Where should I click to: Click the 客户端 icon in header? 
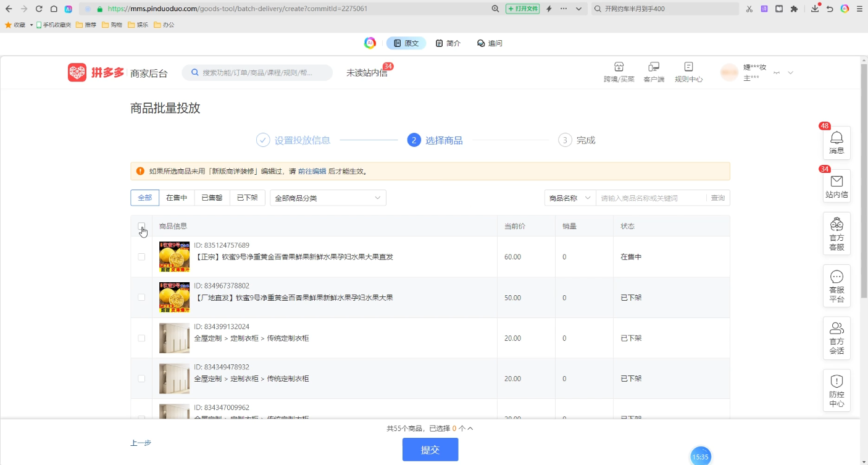654,67
